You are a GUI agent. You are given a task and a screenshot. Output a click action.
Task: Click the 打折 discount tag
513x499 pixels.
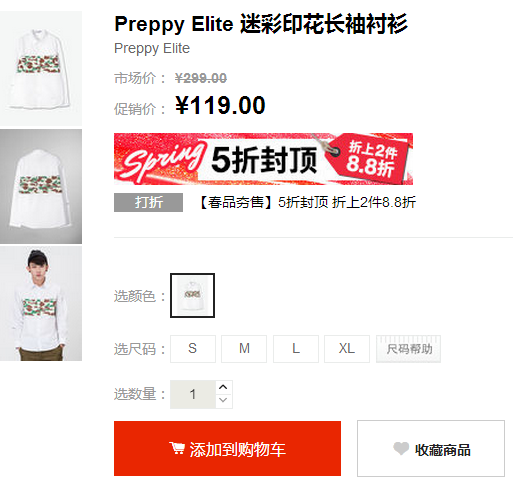[148, 202]
